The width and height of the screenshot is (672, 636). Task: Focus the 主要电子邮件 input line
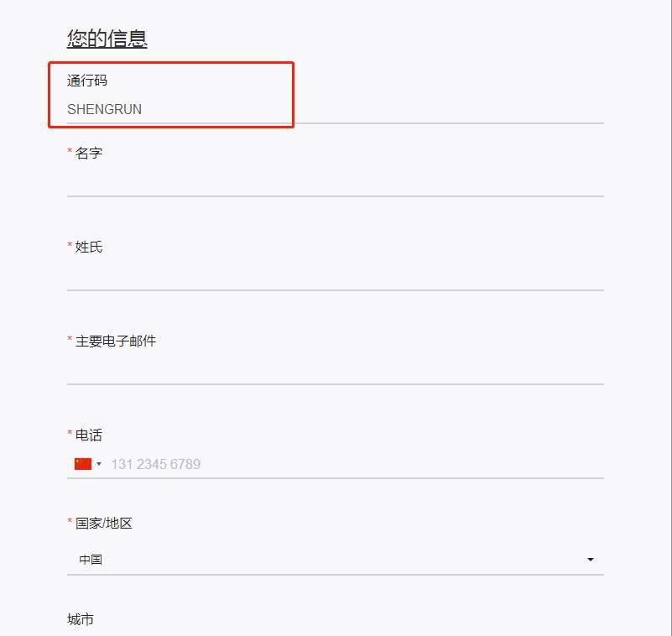coord(335,371)
